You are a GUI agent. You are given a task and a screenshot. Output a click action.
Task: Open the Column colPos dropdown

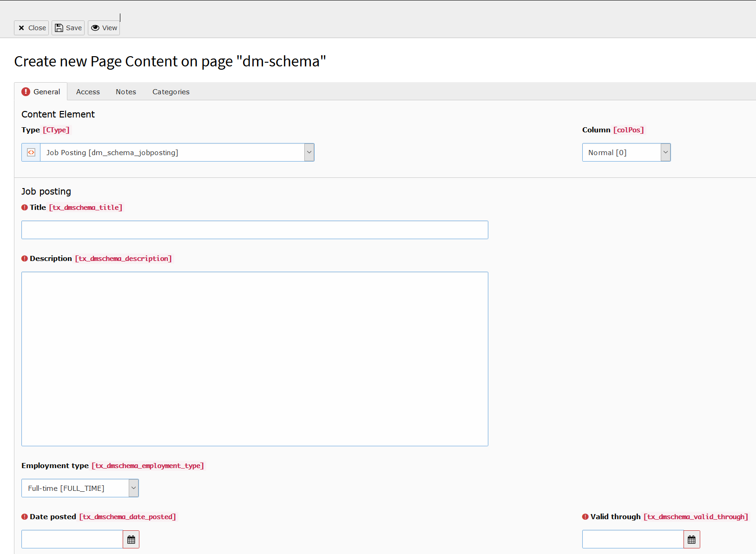(626, 152)
